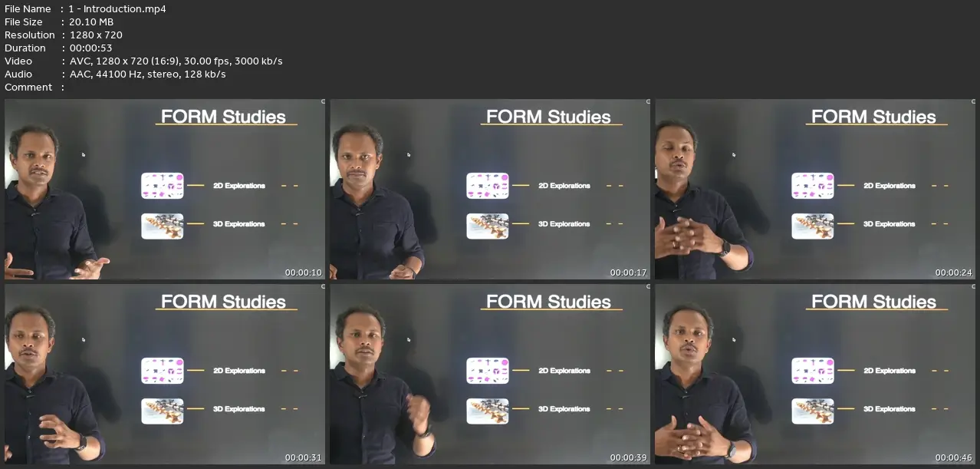Image resolution: width=980 pixels, height=469 pixels.
Task: Click the 2D Explorations icon in 00:00:17 frame
Action: [488, 186]
